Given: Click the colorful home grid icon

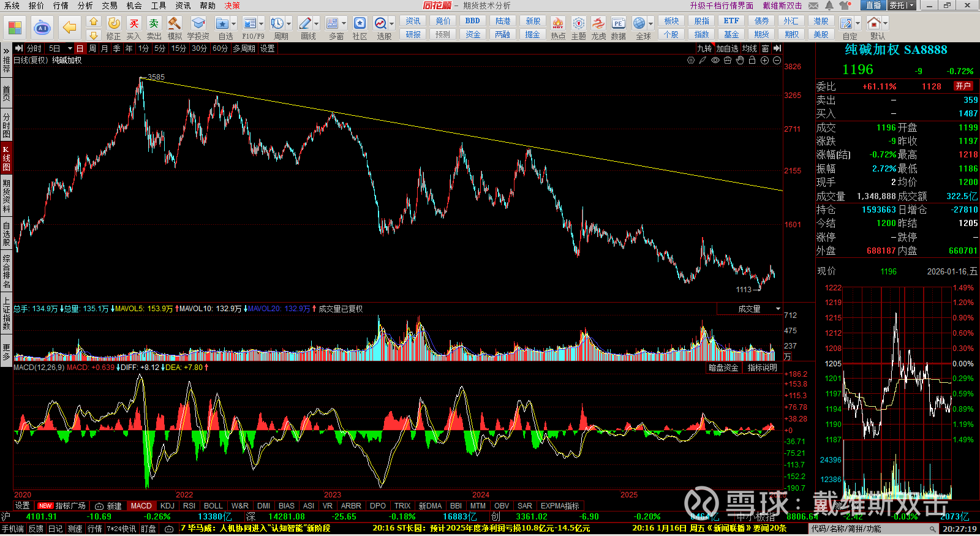Looking at the screenshot, I should 15,28.
